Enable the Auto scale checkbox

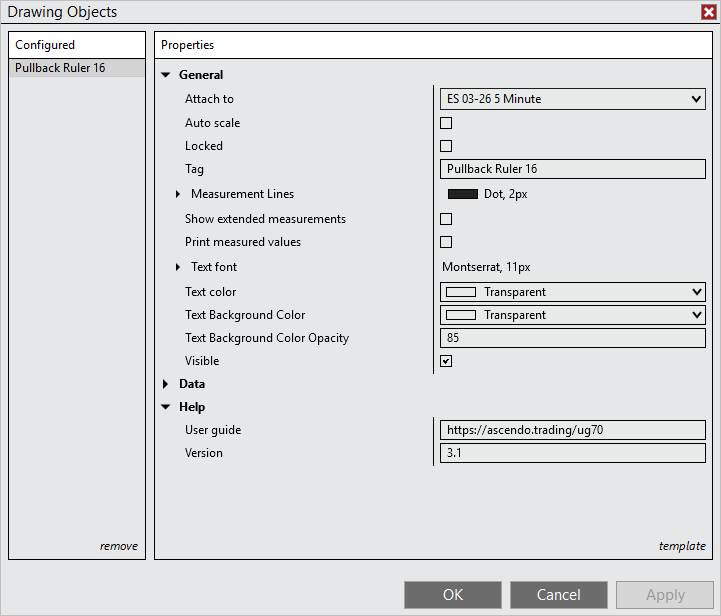(x=446, y=123)
